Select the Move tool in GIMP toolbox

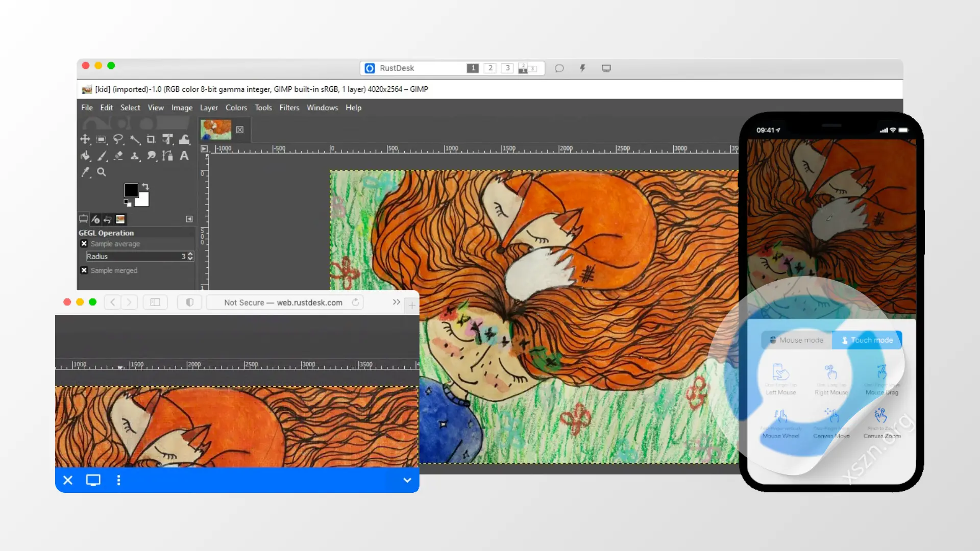pyautogui.click(x=85, y=139)
